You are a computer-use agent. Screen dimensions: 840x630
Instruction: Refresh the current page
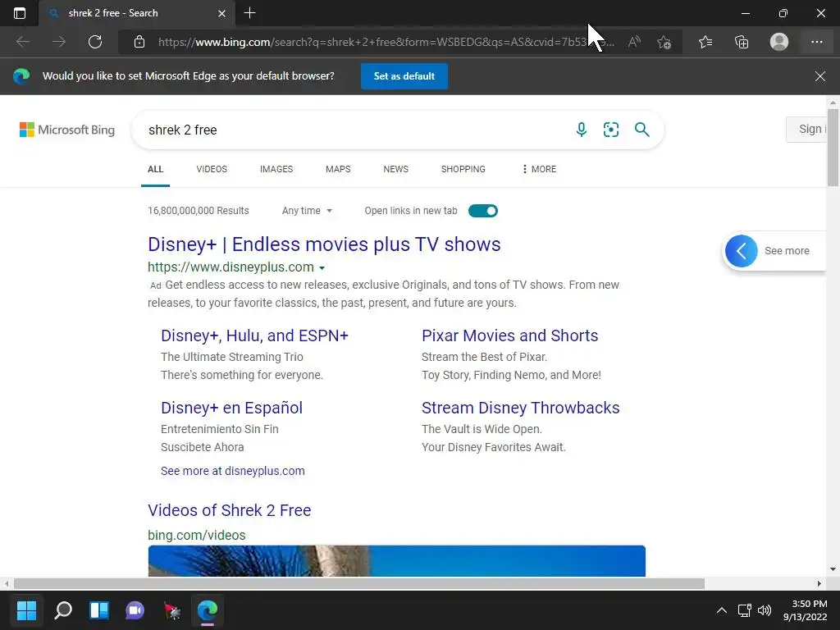point(95,42)
